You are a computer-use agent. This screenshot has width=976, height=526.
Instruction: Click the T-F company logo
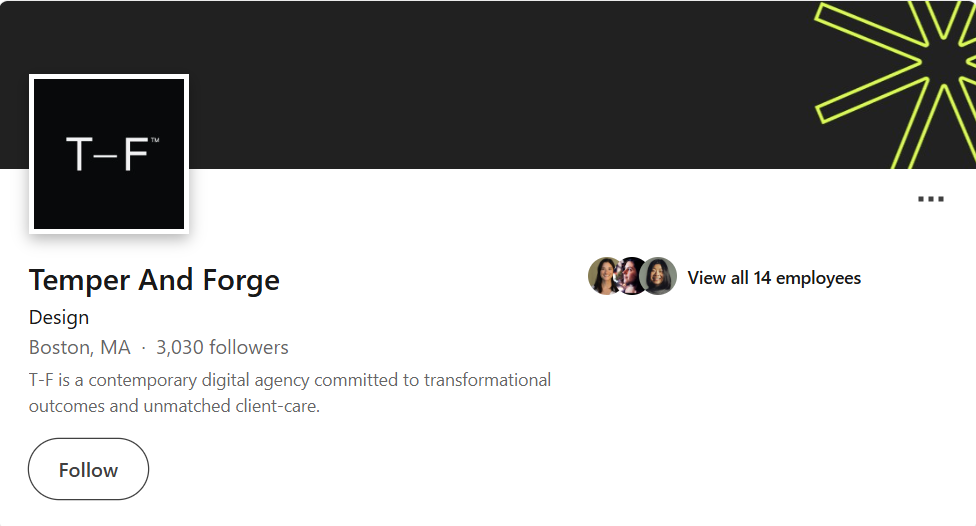click(109, 154)
